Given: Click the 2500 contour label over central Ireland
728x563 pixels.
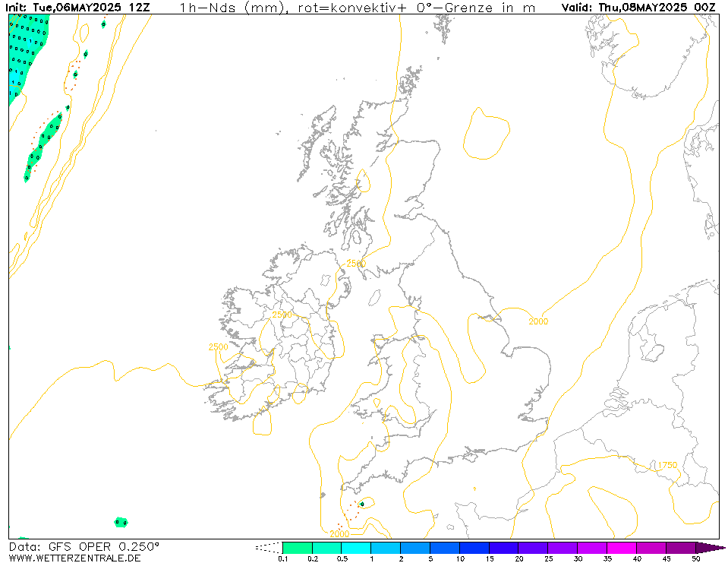Looking at the screenshot, I should tap(282, 315).
